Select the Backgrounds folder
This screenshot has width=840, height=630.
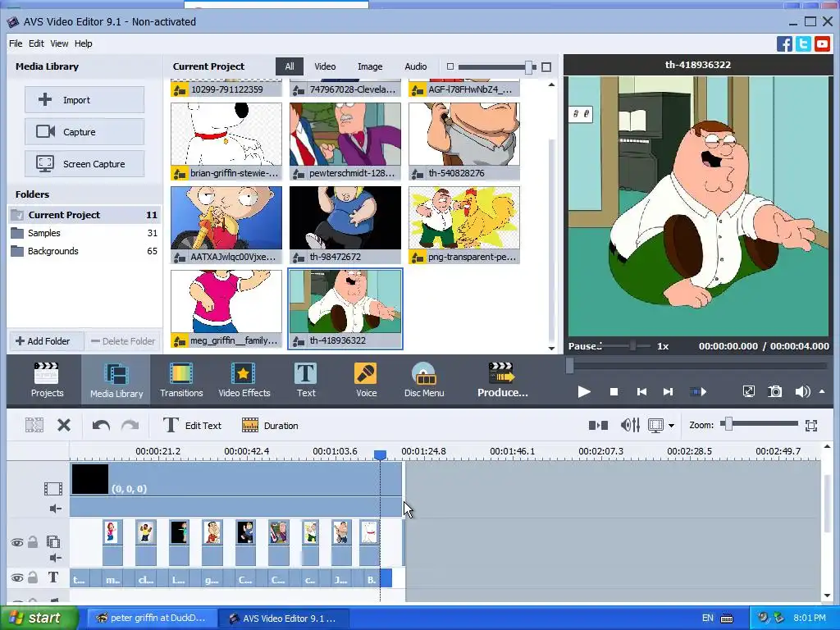click(x=84, y=251)
